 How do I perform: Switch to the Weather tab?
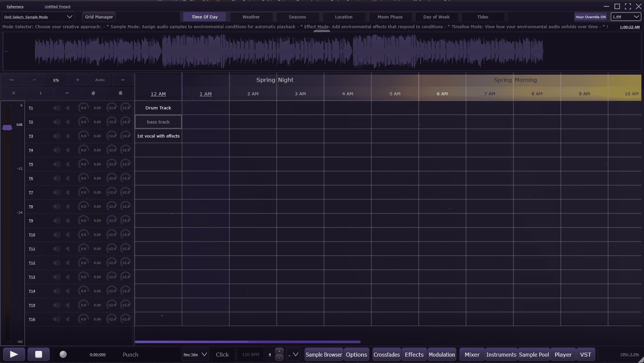pyautogui.click(x=251, y=17)
